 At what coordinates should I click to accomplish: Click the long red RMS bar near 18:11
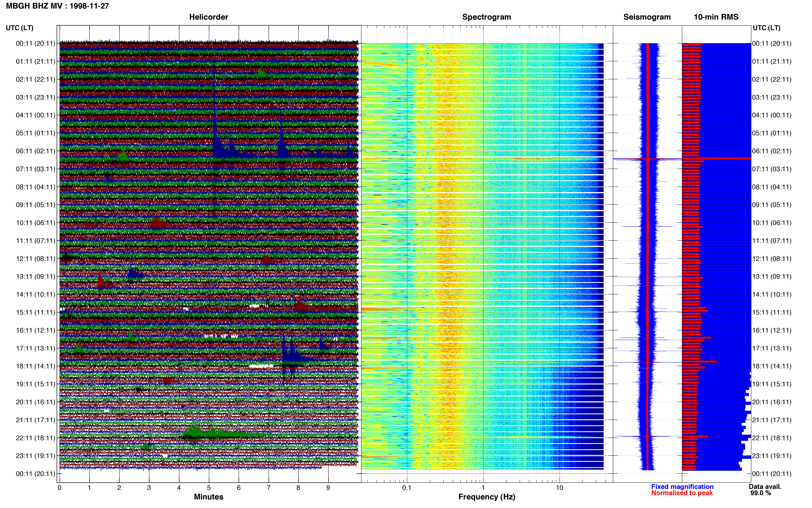point(699,362)
